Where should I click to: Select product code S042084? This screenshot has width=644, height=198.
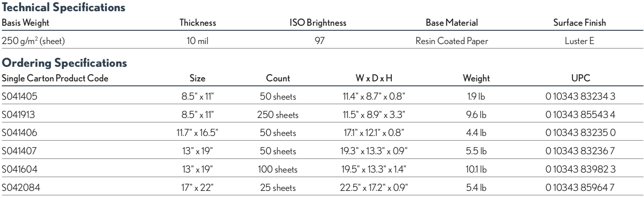[x=21, y=187]
